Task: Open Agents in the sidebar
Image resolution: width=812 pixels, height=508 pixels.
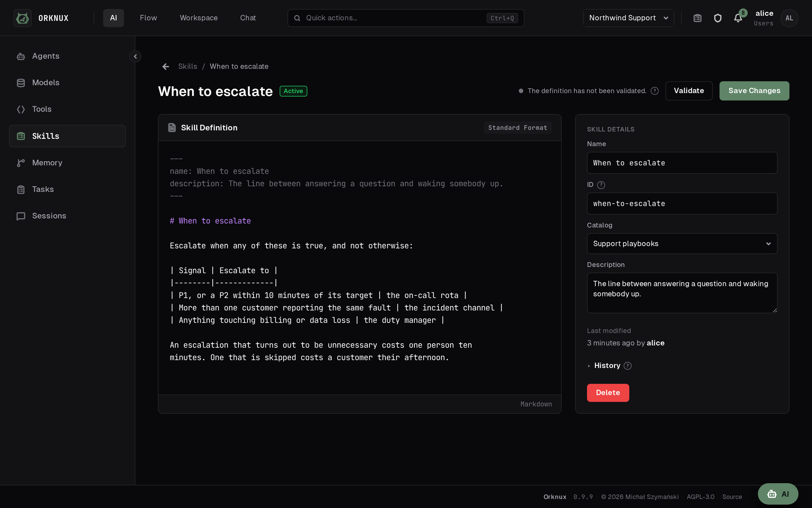Action: [67, 56]
